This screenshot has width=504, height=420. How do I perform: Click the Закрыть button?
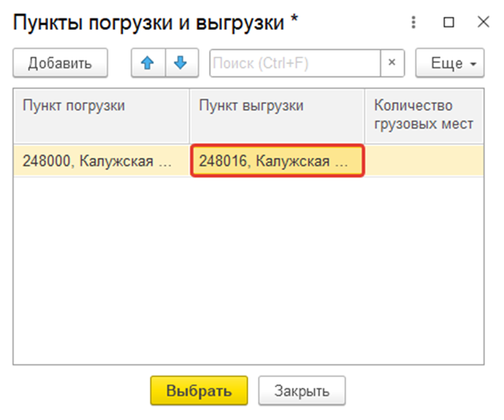click(302, 391)
